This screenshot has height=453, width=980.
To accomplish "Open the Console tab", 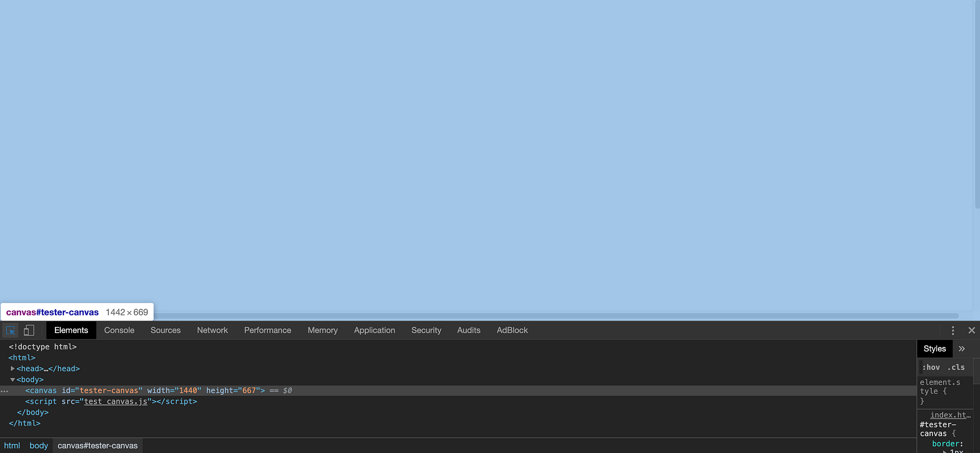I will (x=119, y=330).
